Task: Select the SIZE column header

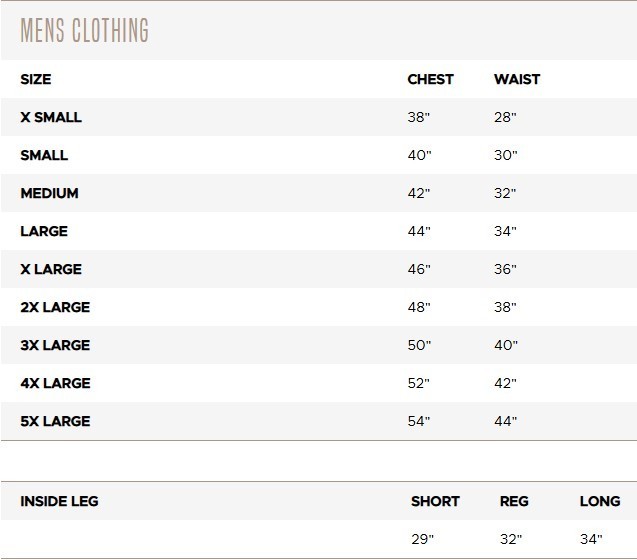Action: 36,79
